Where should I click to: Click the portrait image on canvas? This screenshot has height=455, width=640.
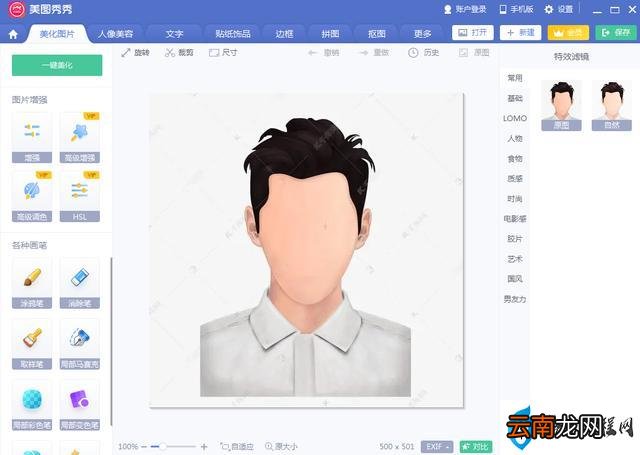click(306, 250)
